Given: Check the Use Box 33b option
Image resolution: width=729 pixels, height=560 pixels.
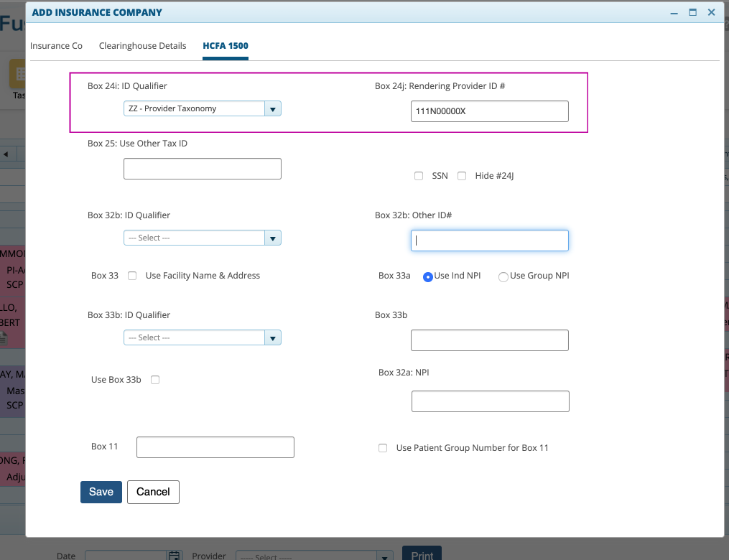Looking at the screenshot, I should (x=155, y=379).
